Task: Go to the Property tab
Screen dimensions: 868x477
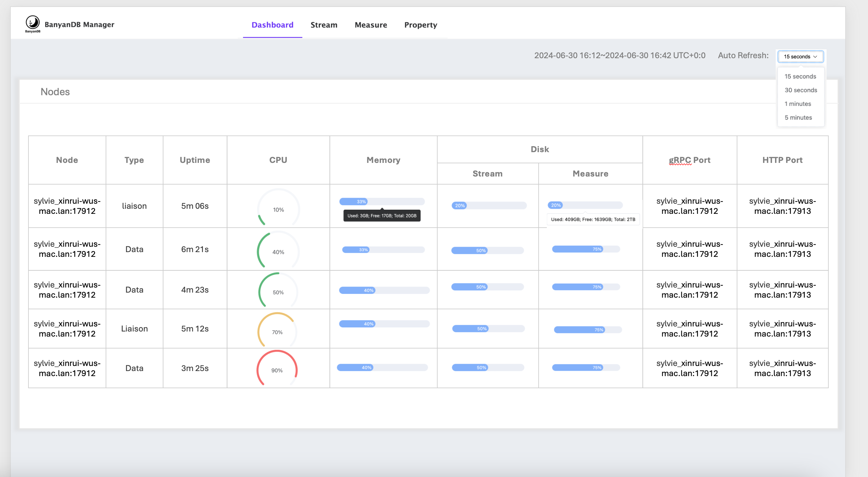Action: [x=420, y=25]
